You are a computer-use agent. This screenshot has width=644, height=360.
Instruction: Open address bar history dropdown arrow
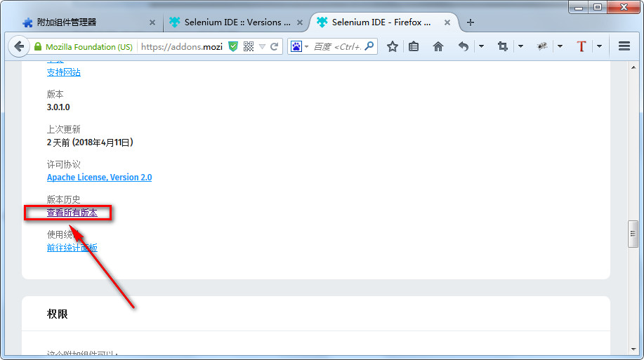(262, 46)
